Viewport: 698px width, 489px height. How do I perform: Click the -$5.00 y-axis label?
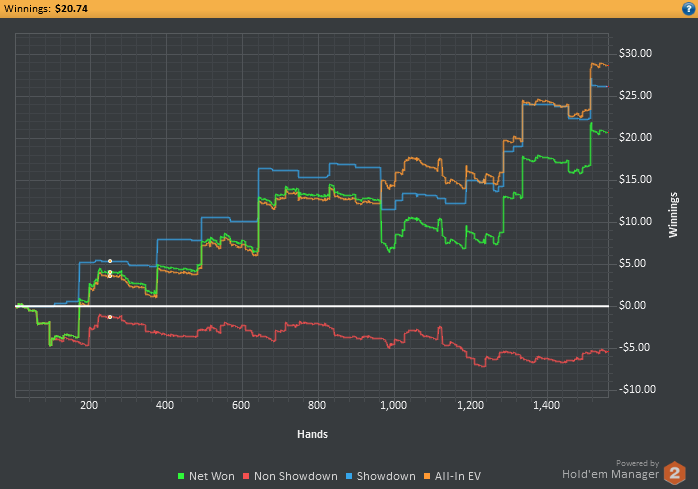point(634,347)
